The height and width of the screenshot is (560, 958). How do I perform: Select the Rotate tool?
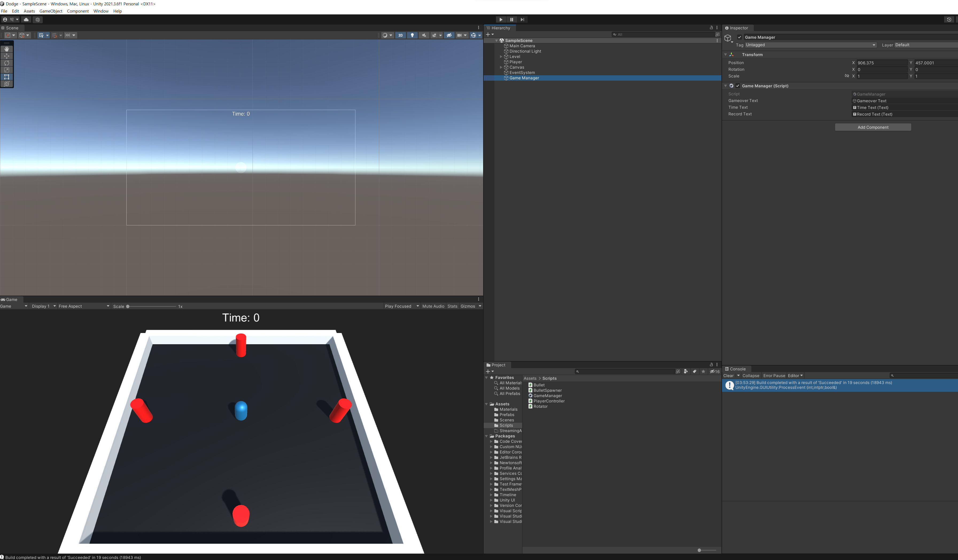pos(6,63)
